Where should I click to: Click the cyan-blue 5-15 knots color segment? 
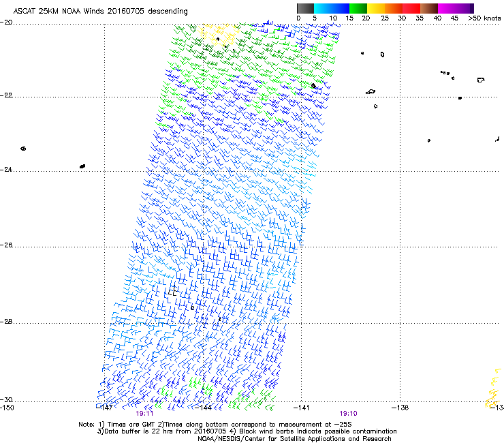tap(332, 8)
